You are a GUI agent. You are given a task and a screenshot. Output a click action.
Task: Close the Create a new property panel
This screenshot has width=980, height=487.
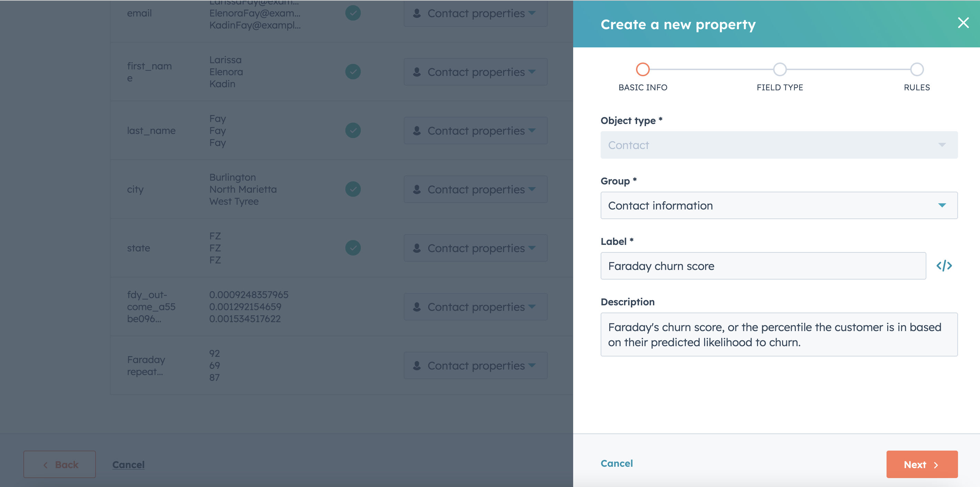(x=963, y=23)
